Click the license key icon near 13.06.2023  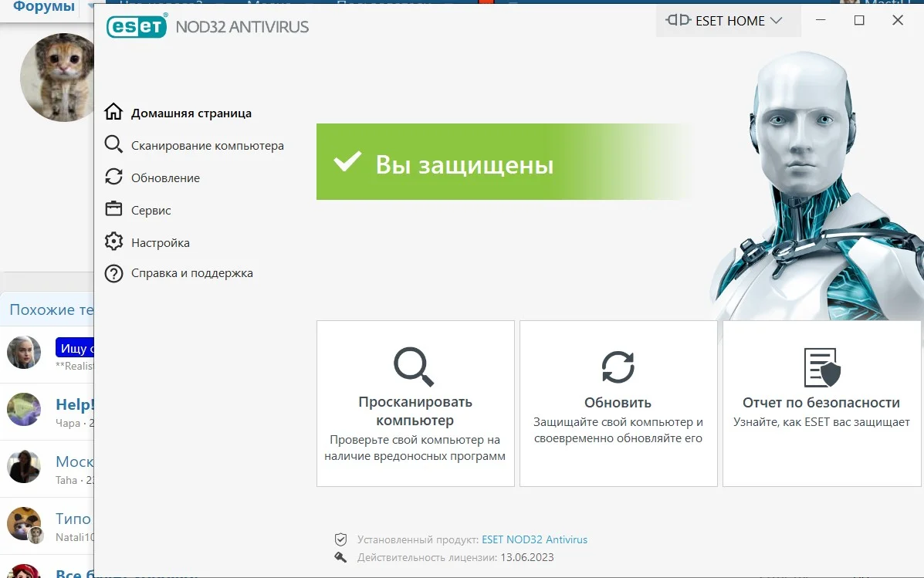(340, 556)
